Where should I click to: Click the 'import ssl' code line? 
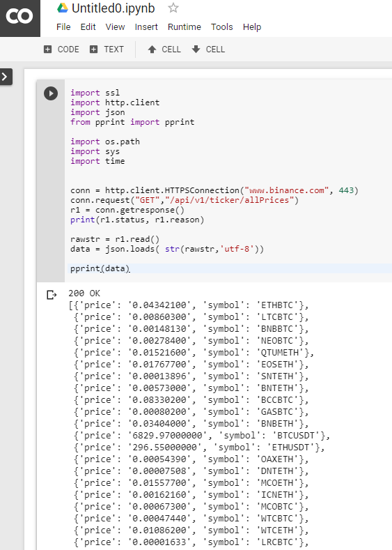tap(95, 93)
